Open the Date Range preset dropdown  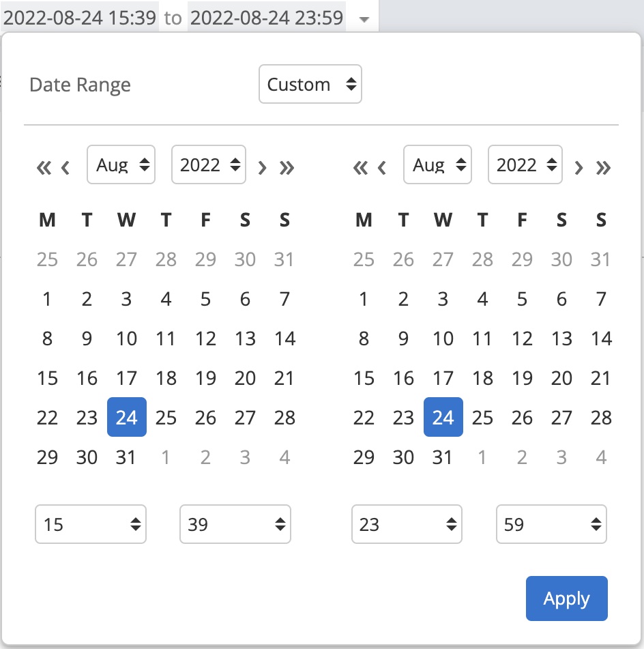[310, 85]
